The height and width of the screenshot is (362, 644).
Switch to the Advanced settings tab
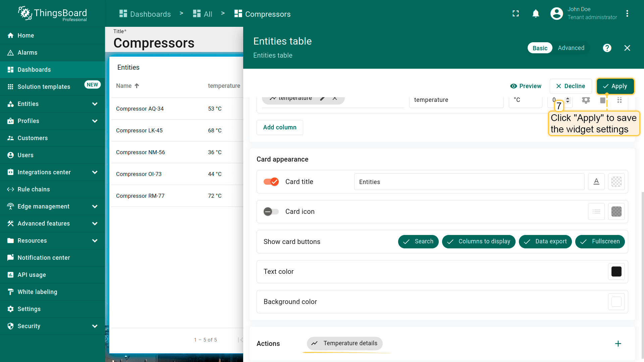(x=571, y=48)
